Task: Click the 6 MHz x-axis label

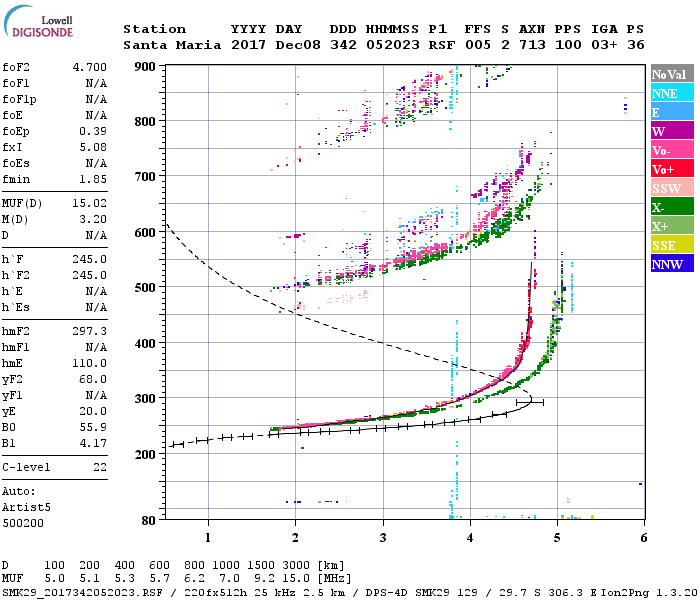Action: pos(644,538)
